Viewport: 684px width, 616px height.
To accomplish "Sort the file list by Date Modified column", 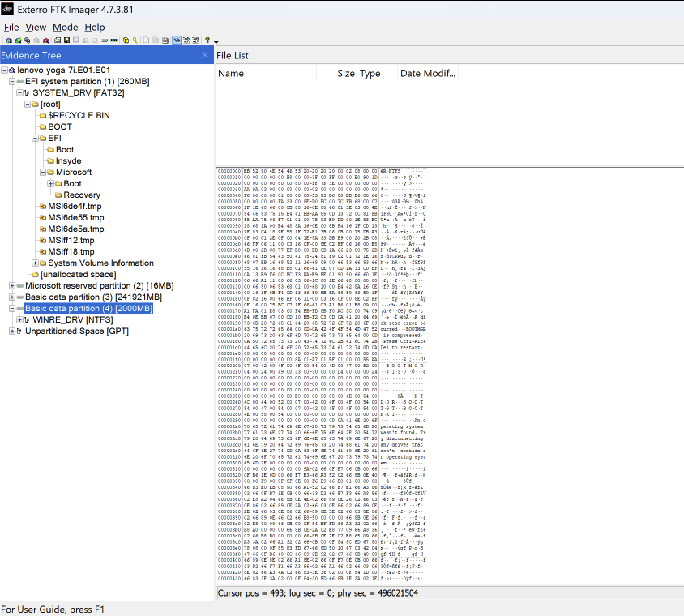I will (x=428, y=73).
